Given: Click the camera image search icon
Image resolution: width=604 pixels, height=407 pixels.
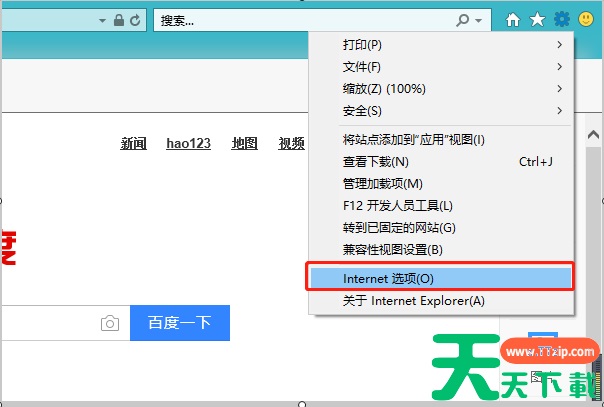Looking at the screenshot, I should (x=110, y=323).
